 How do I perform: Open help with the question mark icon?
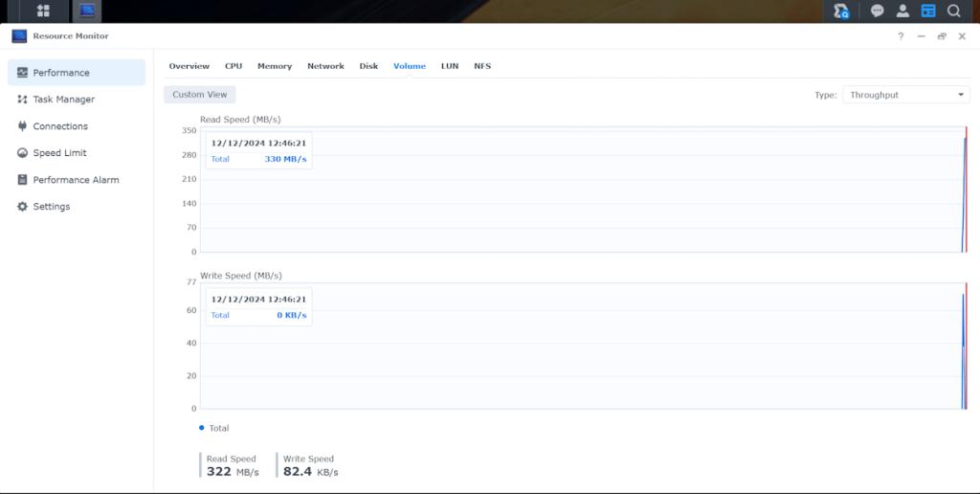click(901, 36)
